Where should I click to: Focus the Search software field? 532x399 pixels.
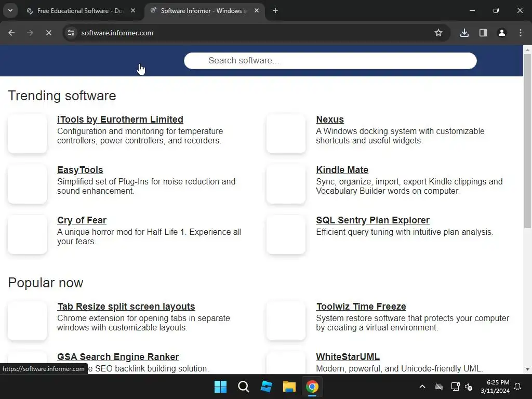tap(330, 61)
